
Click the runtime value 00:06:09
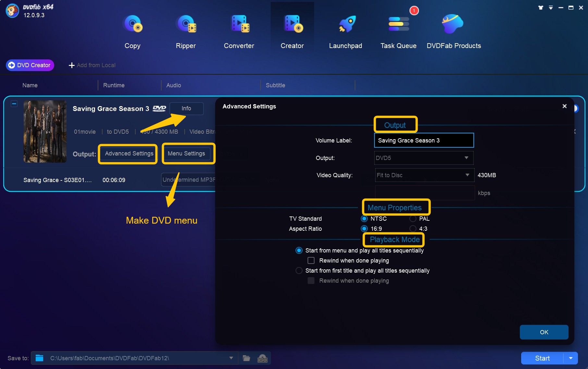(x=114, y=180)
